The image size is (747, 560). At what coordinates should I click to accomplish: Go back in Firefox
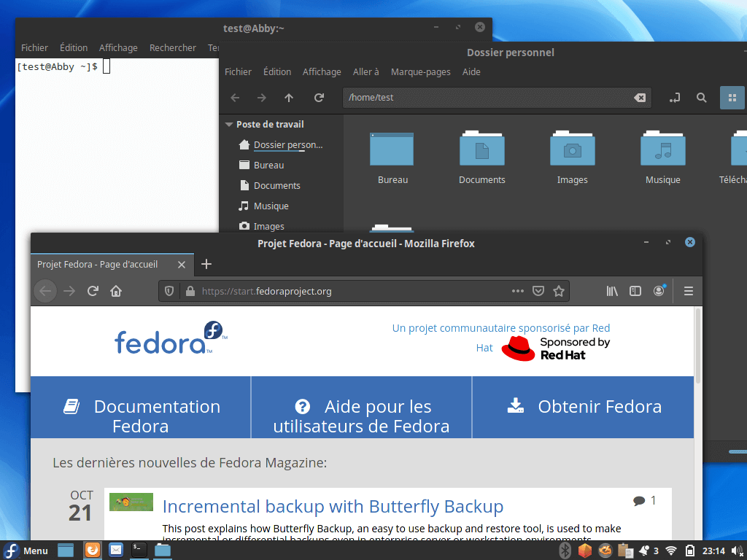pyautogui.click(x=45, y=291)
